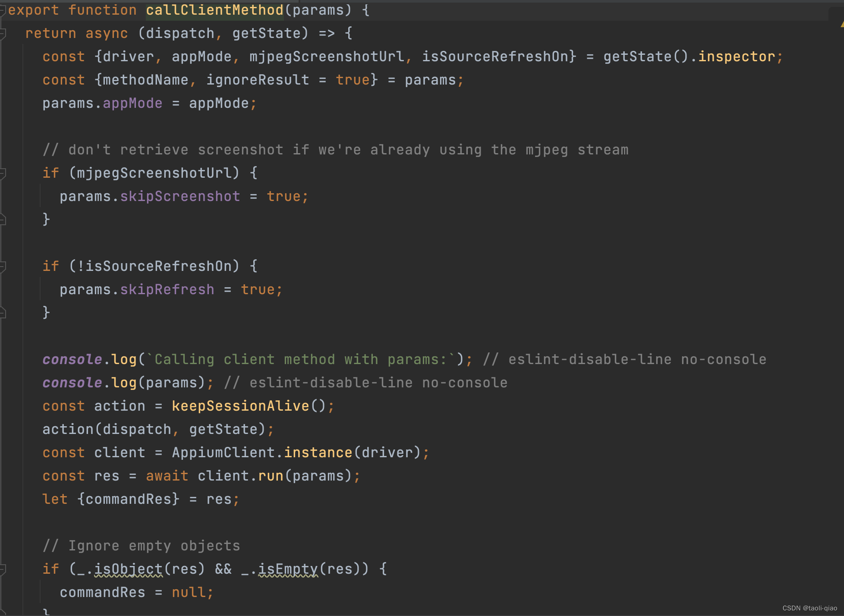Click the inspector property on getState()

(737, 57)
